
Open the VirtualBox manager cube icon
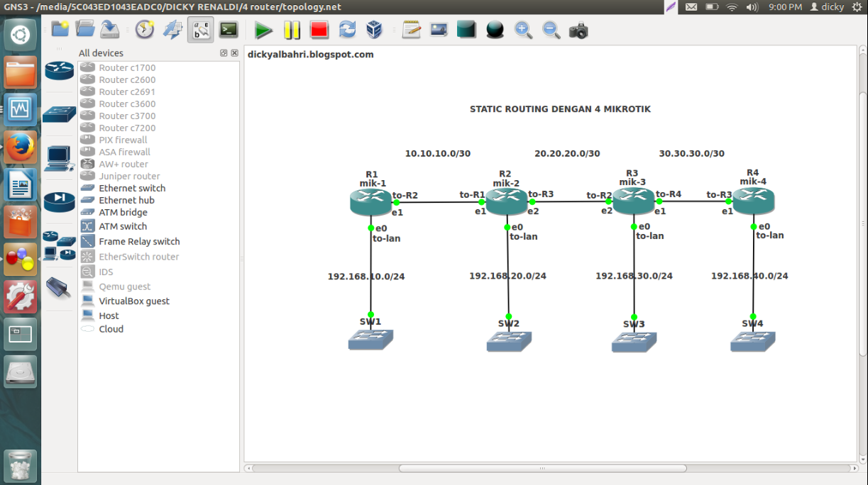tap(373, 30)
